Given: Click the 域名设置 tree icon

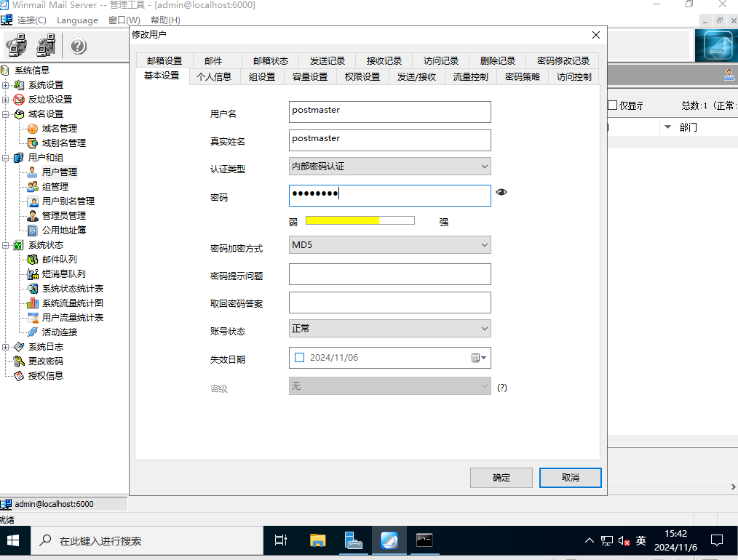Looking at the screenshot, I should 19,114.
